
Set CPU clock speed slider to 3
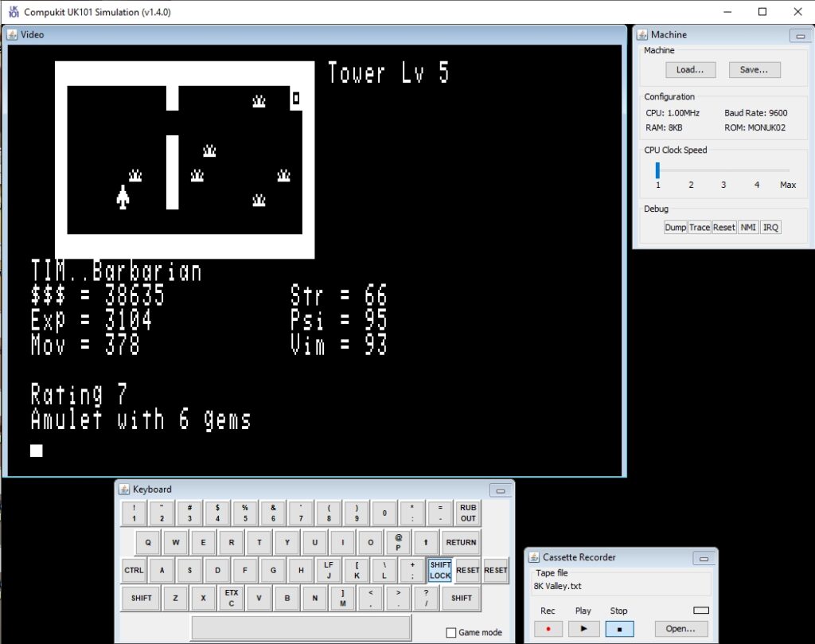pos(723,170)
